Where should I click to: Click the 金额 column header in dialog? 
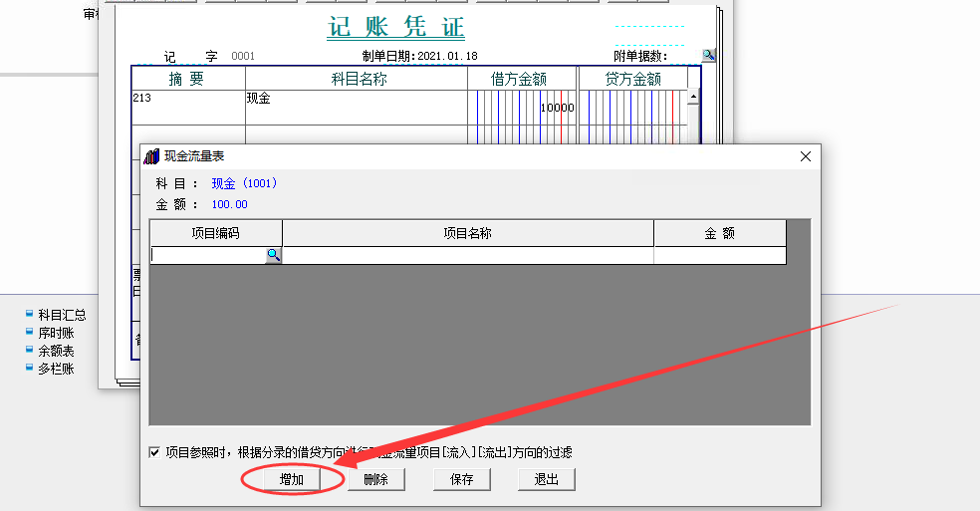point(720,233)
